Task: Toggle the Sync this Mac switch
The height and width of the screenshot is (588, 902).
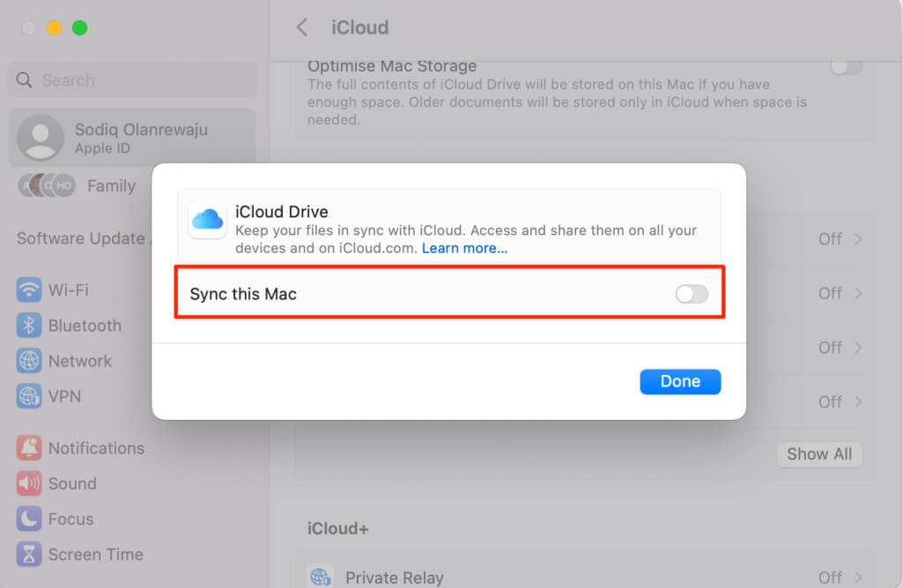Action: [x=691, y=294]
